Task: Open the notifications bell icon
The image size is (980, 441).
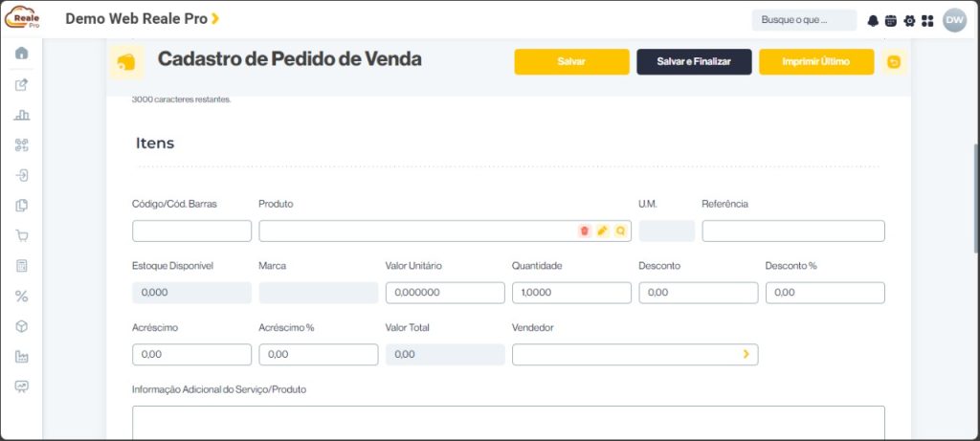Action: click(x=873, y=21)
